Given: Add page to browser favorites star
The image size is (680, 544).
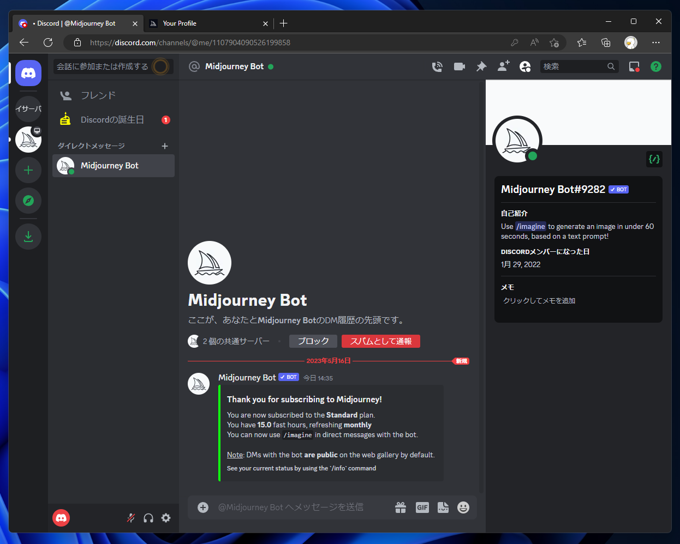Looking at the screenshot, I should 554,43.
